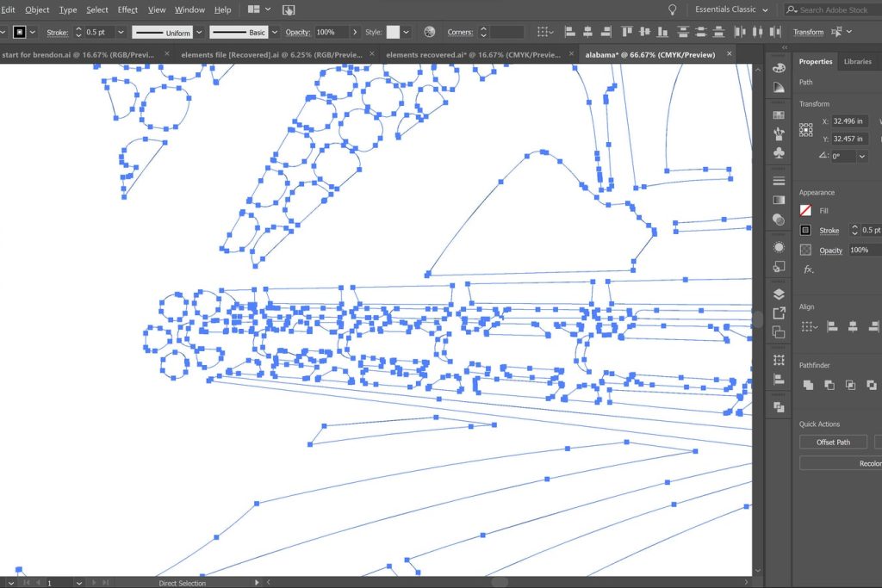Open the Align panel dock icon
Screen dimensions: 882x588
pos(779,380)
